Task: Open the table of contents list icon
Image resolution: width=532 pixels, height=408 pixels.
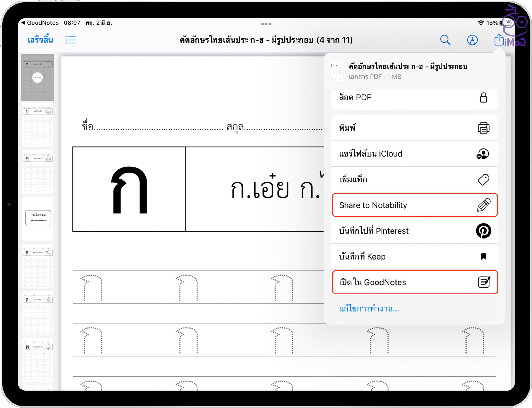Action: coord(71,40)
